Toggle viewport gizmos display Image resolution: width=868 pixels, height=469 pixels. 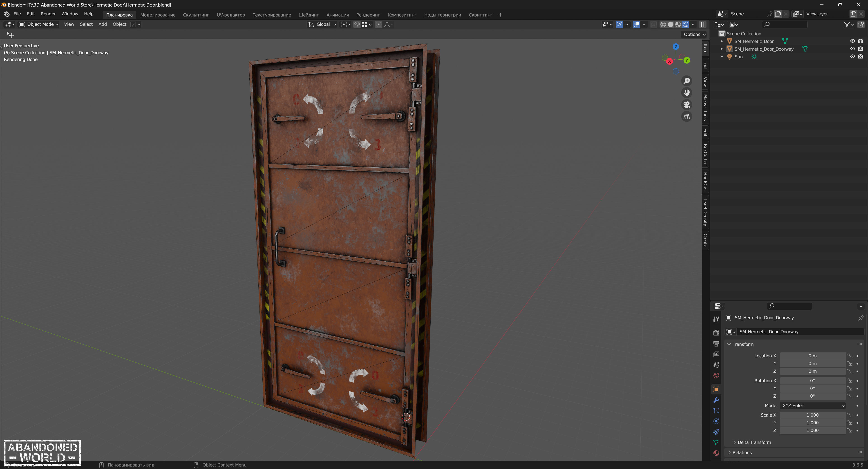click(619, 25)
